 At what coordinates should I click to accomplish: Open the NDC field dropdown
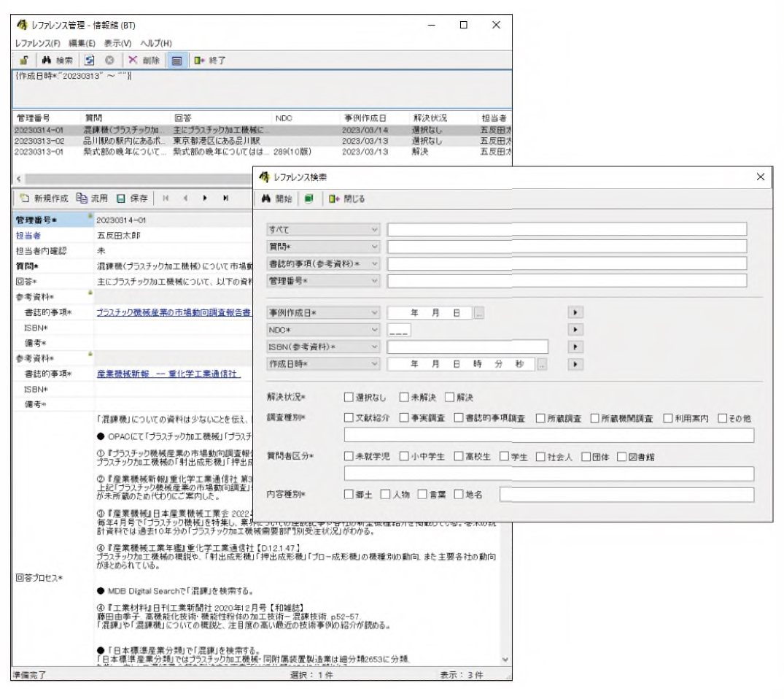[375, 330]
